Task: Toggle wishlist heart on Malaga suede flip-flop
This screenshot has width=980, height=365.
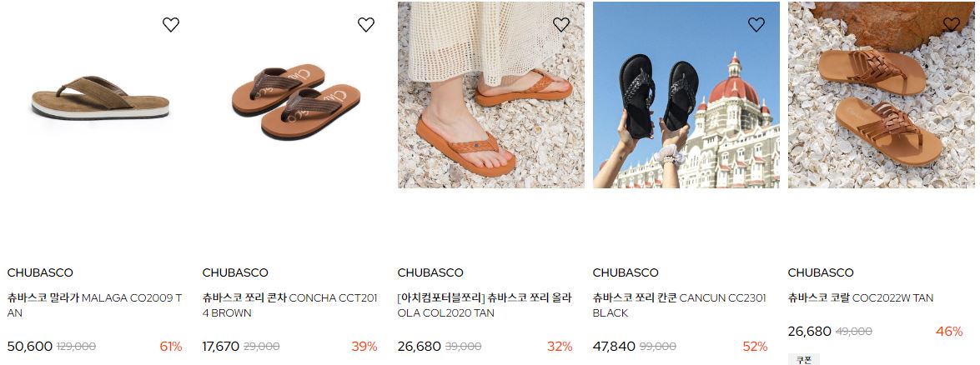Action: pos(171,24)
